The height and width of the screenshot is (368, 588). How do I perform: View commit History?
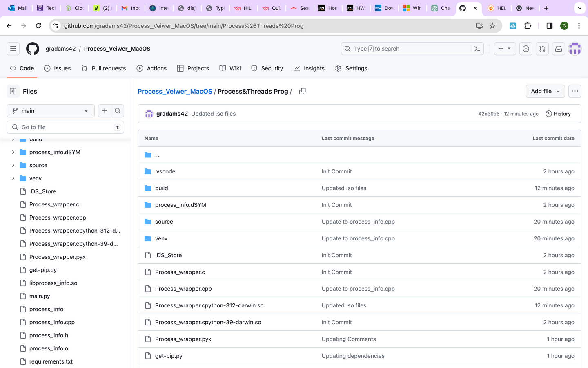pyautogui.click(x=558, y=114)
